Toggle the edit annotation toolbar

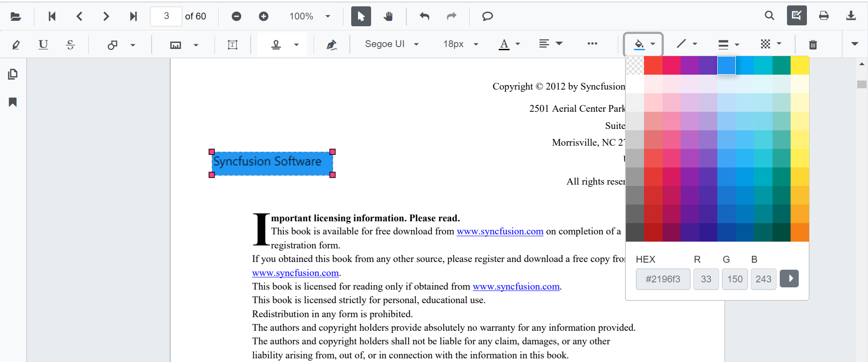796,15
